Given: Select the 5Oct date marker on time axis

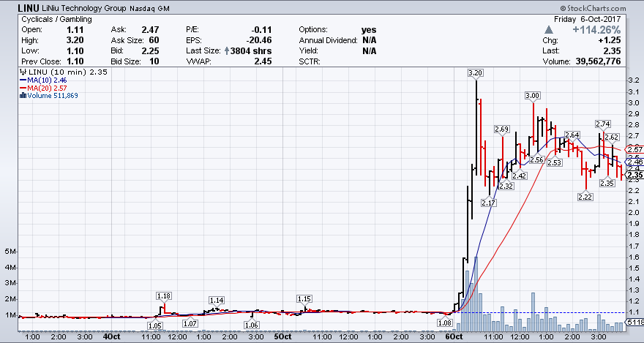Looking at the screenshot, I should click(282, 337).
